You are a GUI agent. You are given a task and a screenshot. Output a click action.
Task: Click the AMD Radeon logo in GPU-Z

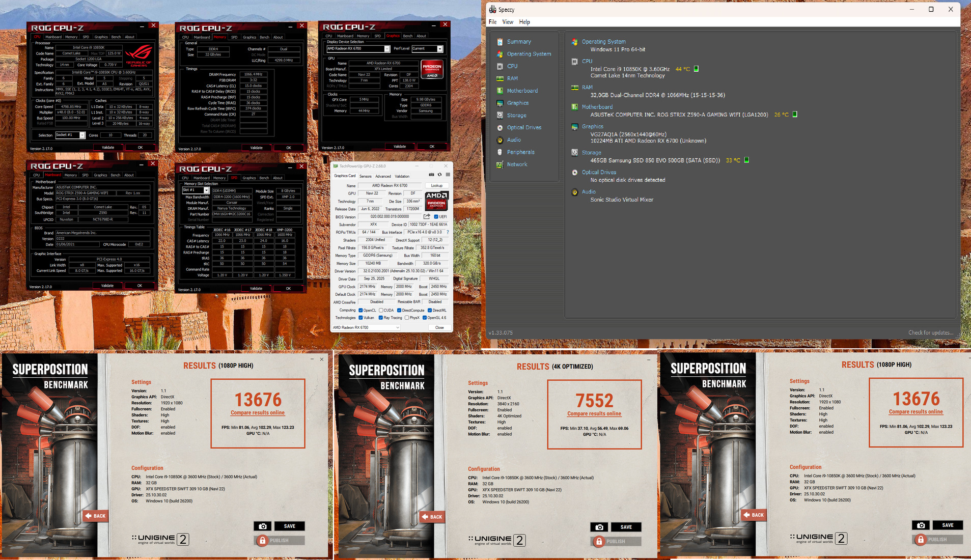[436, 200]
